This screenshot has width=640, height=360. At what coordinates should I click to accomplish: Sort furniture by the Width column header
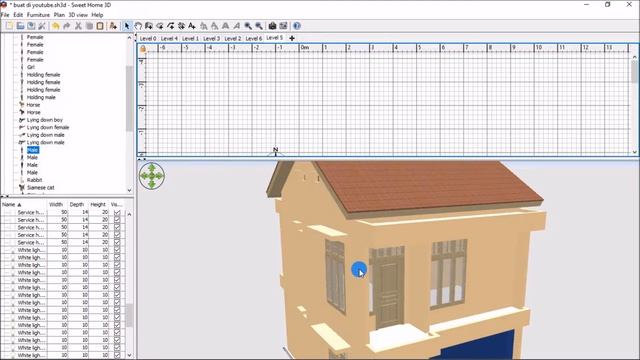click(56, 204)
